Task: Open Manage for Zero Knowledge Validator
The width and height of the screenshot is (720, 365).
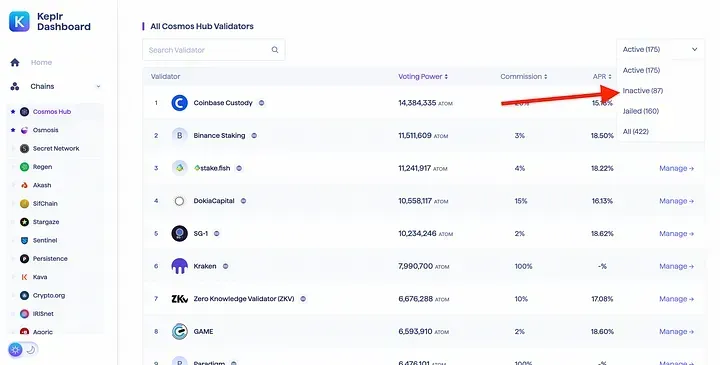Action: tap(676, 299)
